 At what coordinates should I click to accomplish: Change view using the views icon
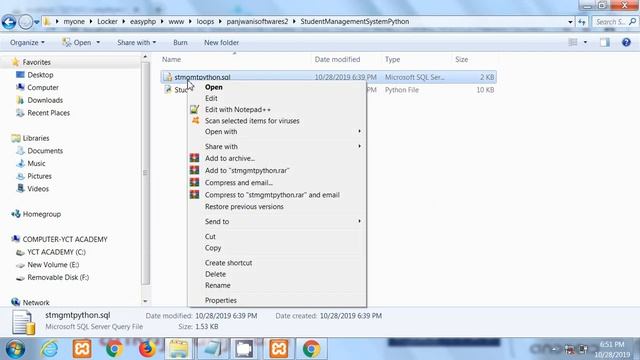(573, 42)
